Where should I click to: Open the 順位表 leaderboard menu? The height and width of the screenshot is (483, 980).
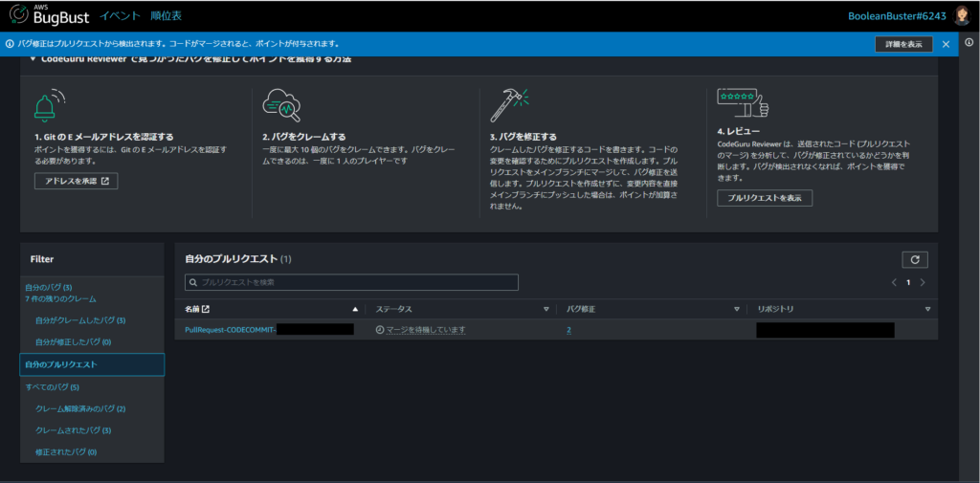(x=167, y=15)
